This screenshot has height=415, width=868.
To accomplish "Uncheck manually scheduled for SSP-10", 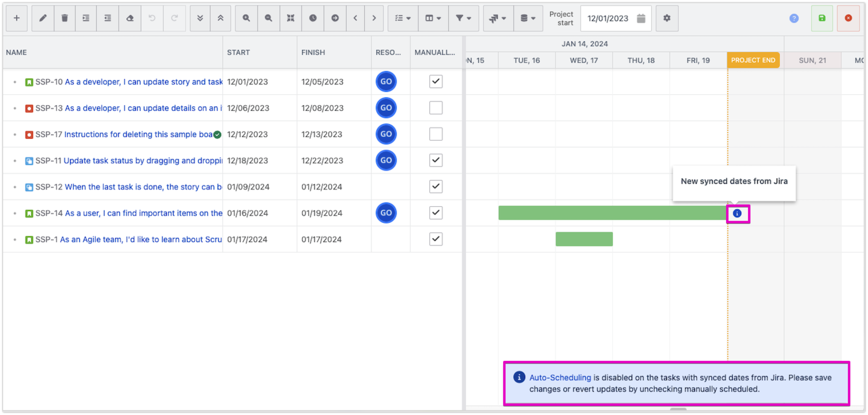I will [x=436, y=82].
